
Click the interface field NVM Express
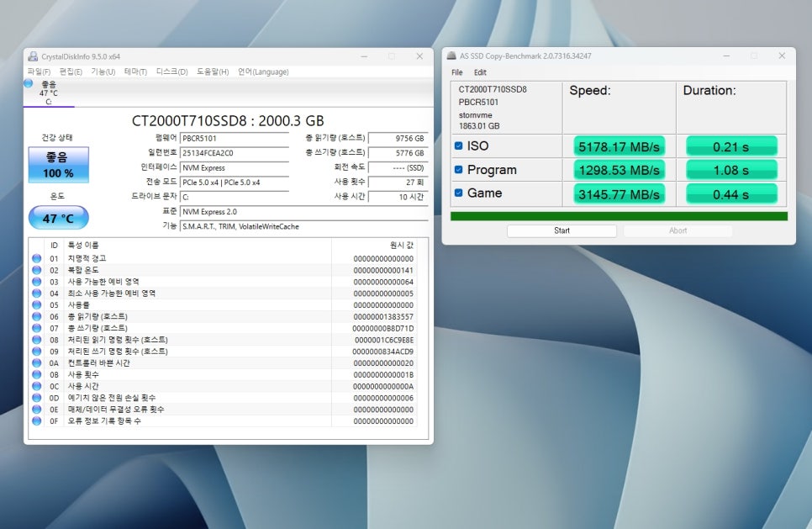click(234, 168)
